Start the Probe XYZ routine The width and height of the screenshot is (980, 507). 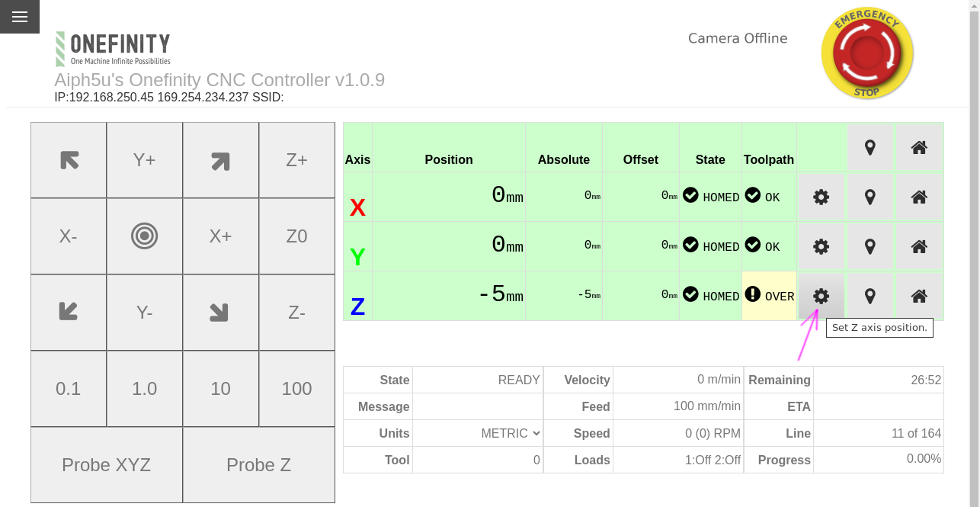pos(107,465)
